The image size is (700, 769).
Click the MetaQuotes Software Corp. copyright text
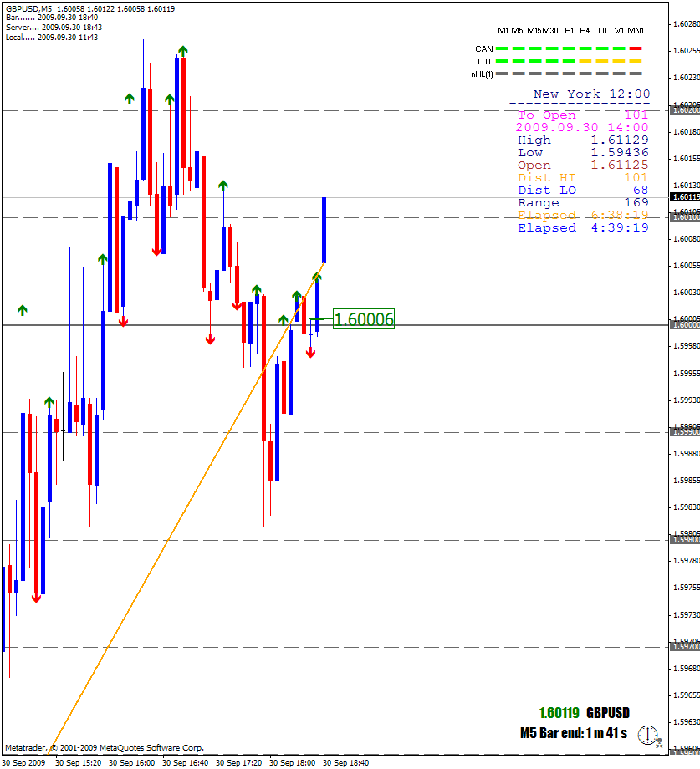(105, 748)
